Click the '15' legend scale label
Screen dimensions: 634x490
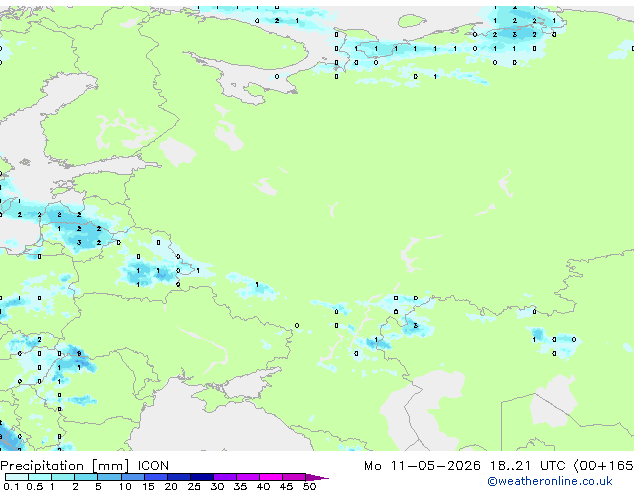coord(148,486)
